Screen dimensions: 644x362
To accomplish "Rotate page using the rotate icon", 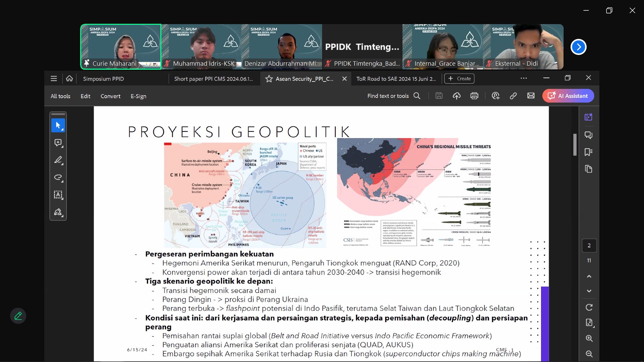I will [589, 307].
